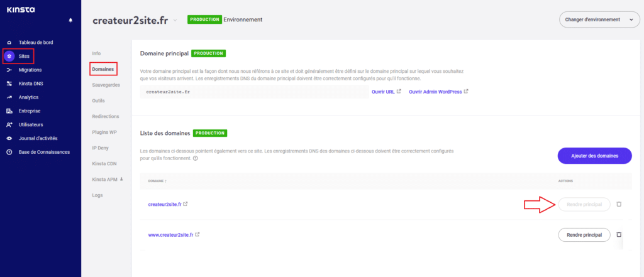Click Rendre principal for createur2site.fr
The width and height of the screenshot is (644, 277).
584,204
